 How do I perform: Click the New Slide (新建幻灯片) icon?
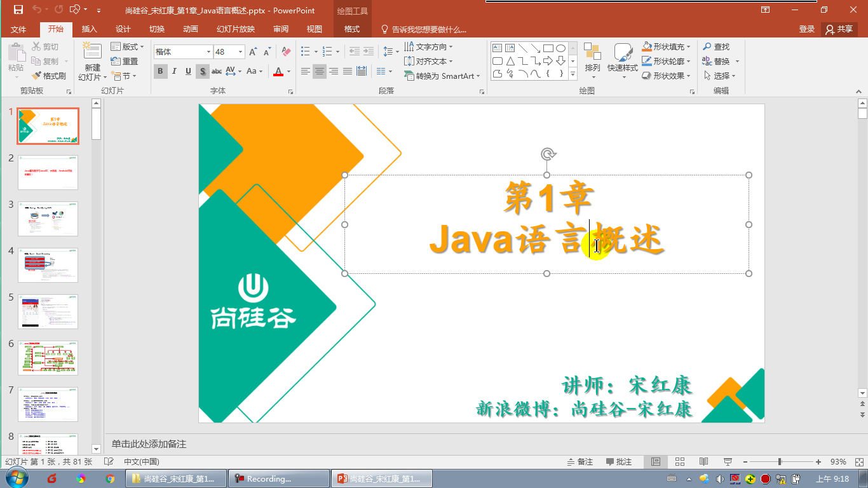click(x=92, y=52)
